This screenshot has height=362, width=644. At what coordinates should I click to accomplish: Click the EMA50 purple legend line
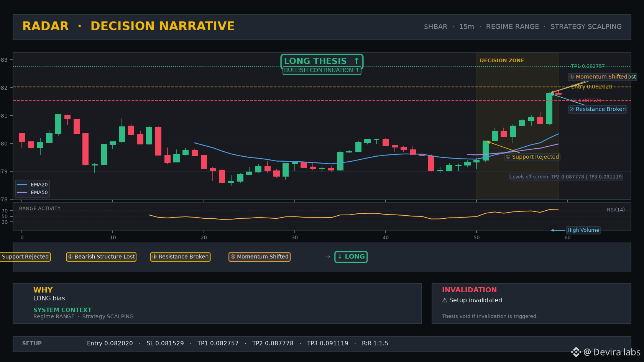tap(22, 192)
